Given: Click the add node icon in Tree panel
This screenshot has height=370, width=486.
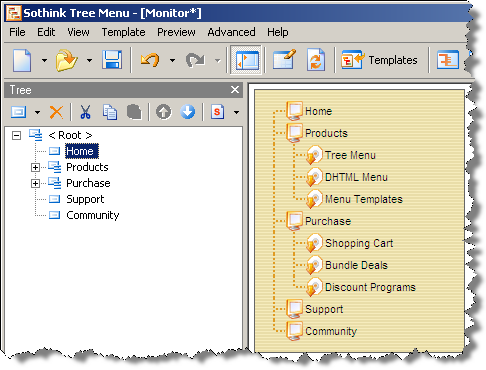Looking at the screenshot, I should (x=19, y=112).
